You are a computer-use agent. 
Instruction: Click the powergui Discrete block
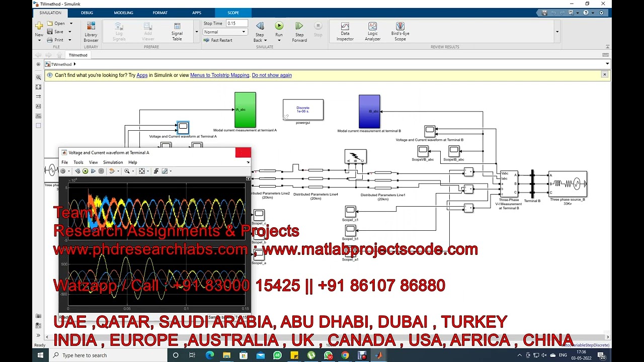[303, 110]
